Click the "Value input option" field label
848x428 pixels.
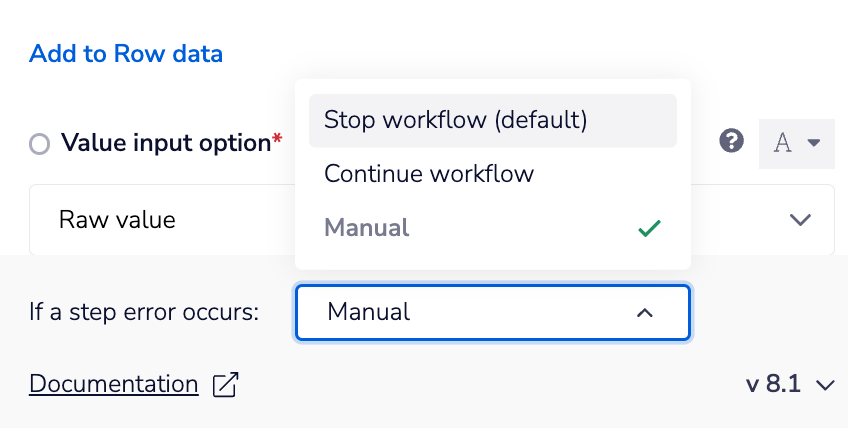tap(165, 143)
